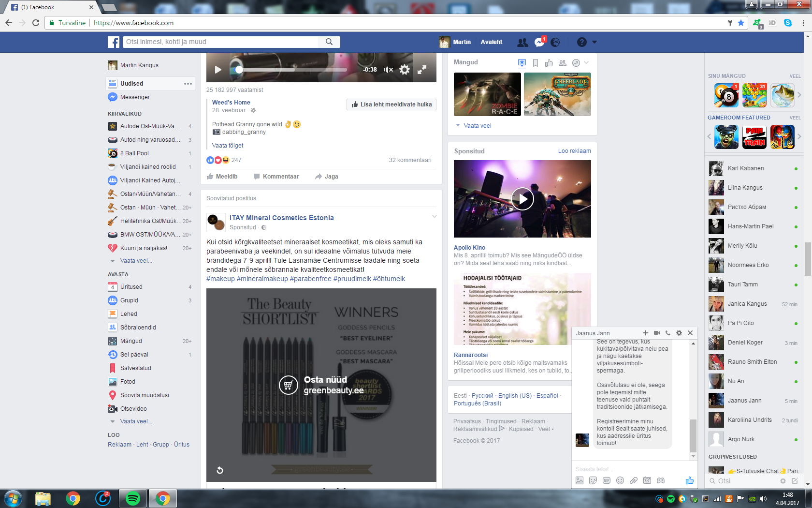Select the trending arrow tab in Mängud panel
The width and height of the screenshot is (812, 508).
[576, 63]
